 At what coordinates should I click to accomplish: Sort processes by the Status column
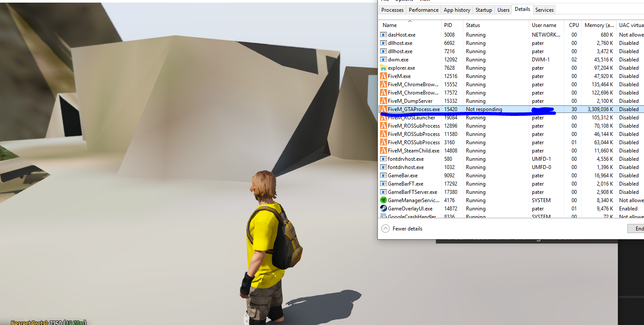(x=496, y=25)
